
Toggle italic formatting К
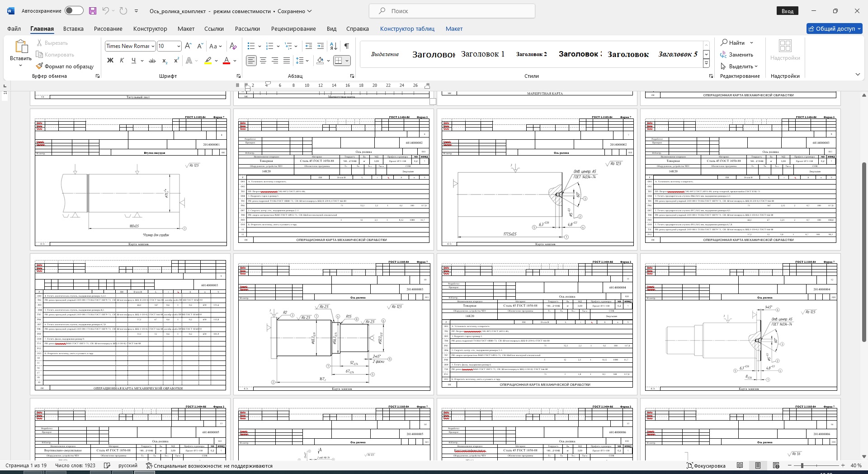[x=122, y=61]
